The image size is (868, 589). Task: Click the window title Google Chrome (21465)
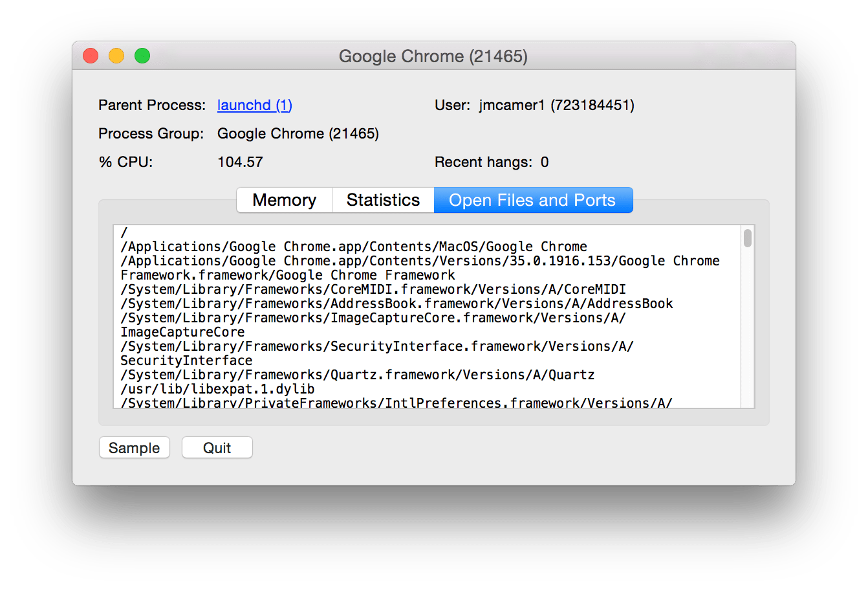pos(433,56)
